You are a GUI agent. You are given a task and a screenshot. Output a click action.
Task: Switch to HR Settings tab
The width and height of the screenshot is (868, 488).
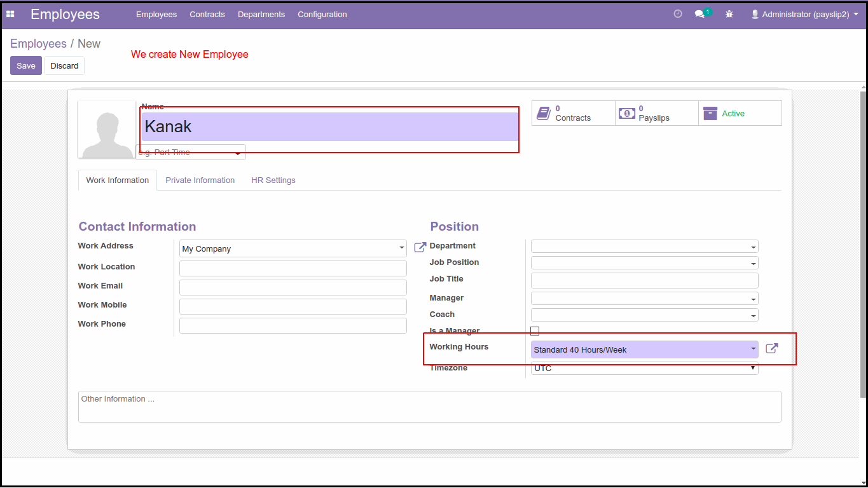[273, 180]
